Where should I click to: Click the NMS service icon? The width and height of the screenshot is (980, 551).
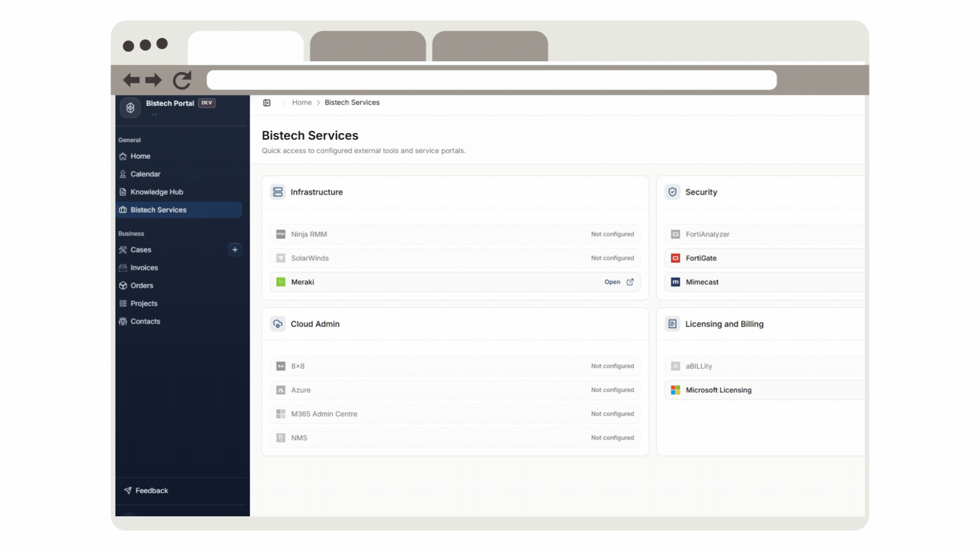[281, 438]
